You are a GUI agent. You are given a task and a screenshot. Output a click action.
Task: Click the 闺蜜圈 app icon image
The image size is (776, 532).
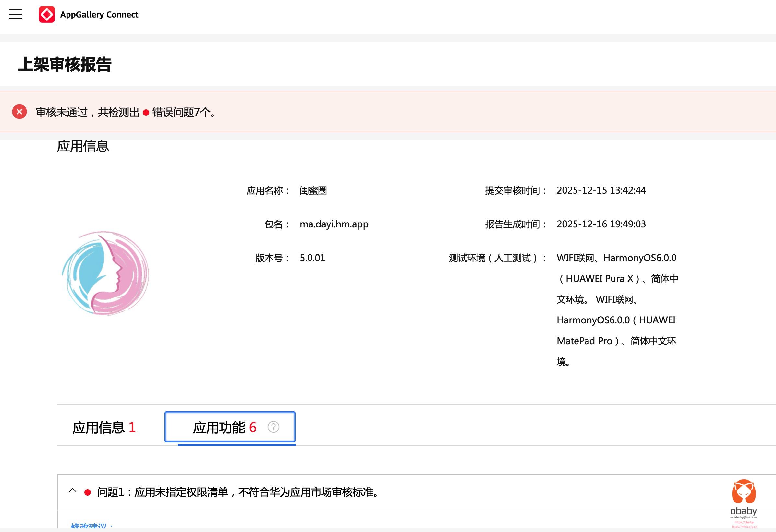click(x=105, y=273)
